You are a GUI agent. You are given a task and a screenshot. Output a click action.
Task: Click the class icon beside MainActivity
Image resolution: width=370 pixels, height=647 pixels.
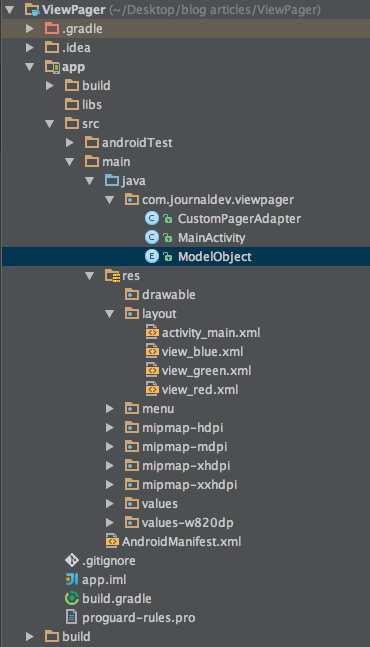click(x=152, y=237)
